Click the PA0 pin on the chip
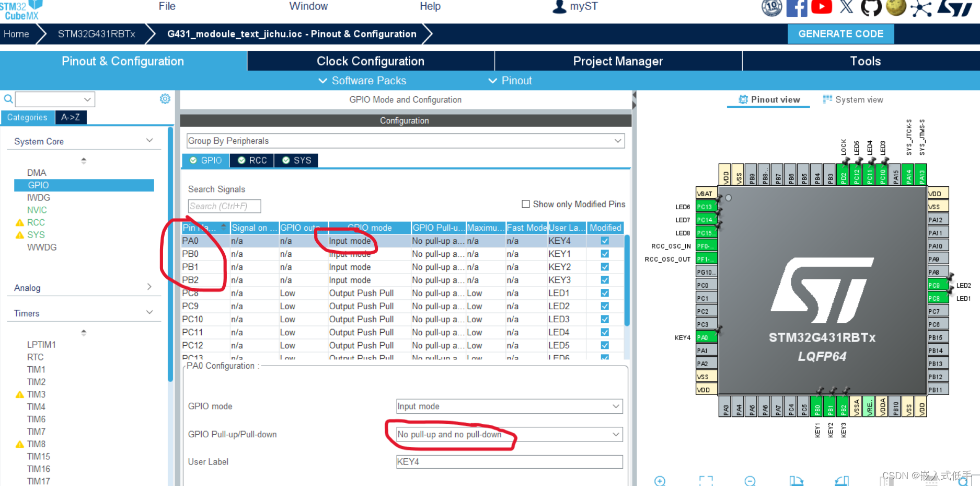 tap(706, 337)
